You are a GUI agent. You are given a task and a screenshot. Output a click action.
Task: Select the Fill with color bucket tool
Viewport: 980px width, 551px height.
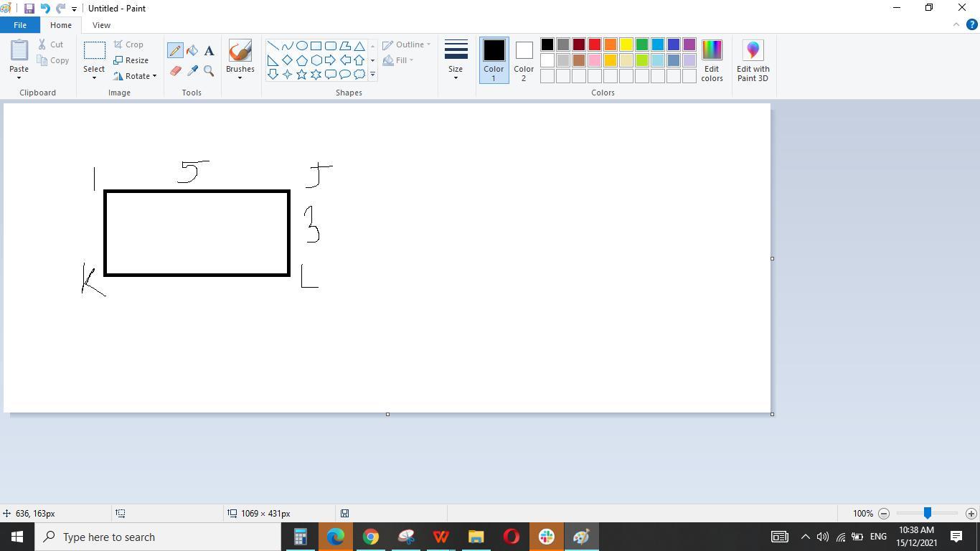click(x=192, y=50)
